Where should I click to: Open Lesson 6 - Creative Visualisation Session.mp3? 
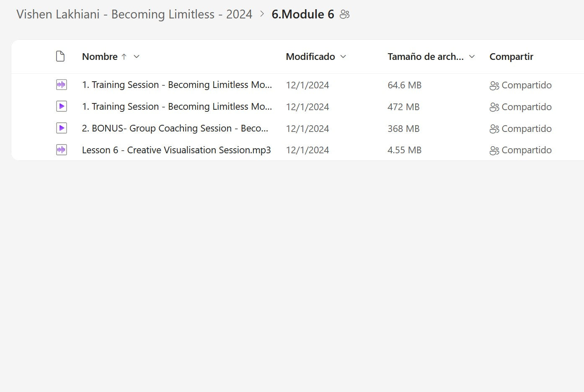tap(176, 150)
